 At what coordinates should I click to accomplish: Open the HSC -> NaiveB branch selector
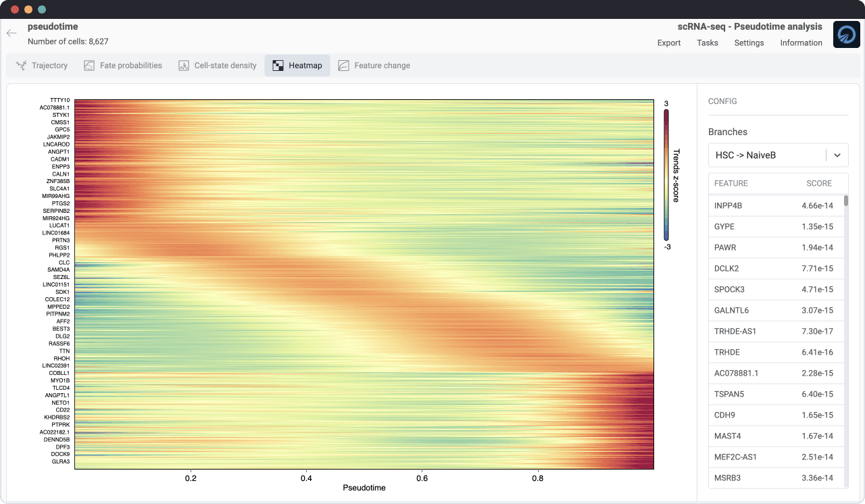point(767,155)
